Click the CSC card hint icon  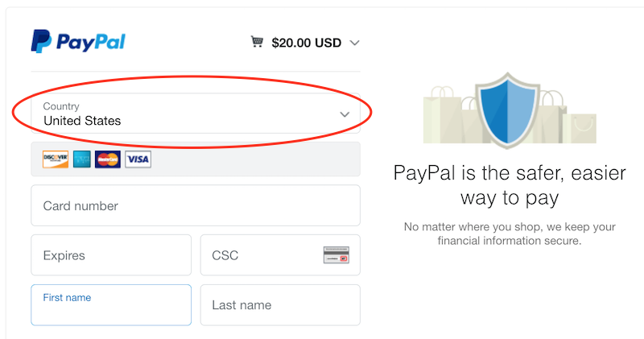coord(336,256)
